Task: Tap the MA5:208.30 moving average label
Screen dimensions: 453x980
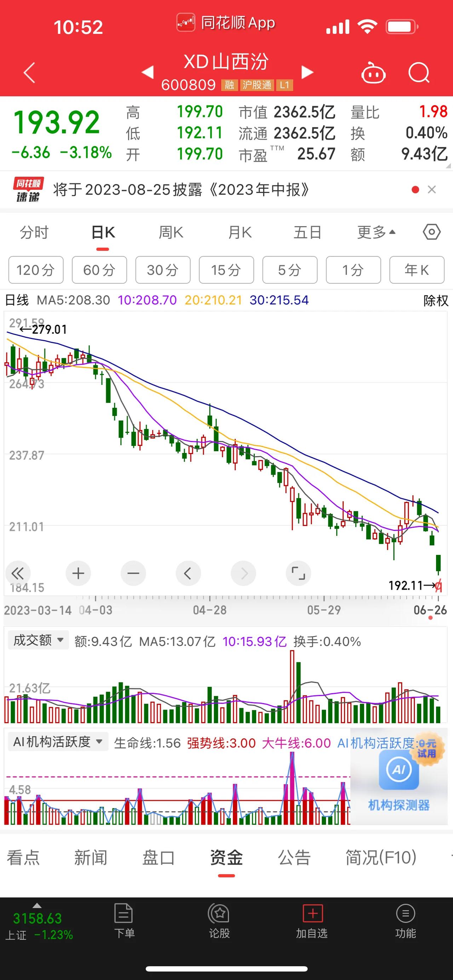Action: coord(73,300)
